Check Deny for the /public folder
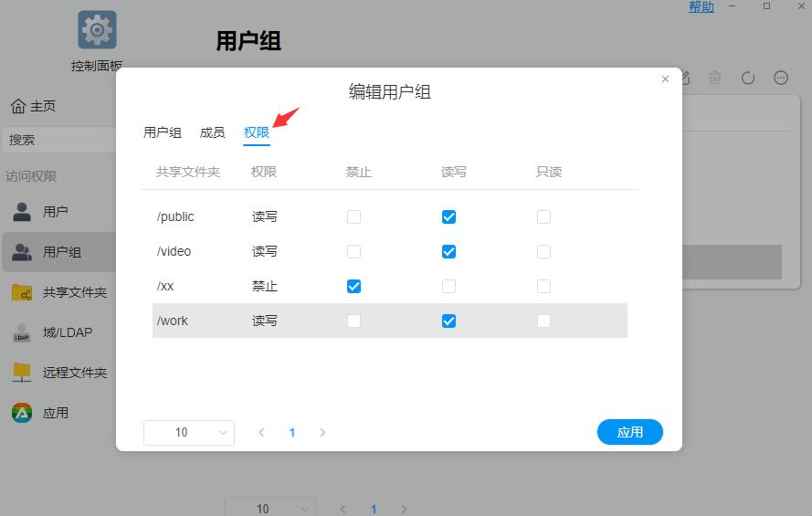 353,216
